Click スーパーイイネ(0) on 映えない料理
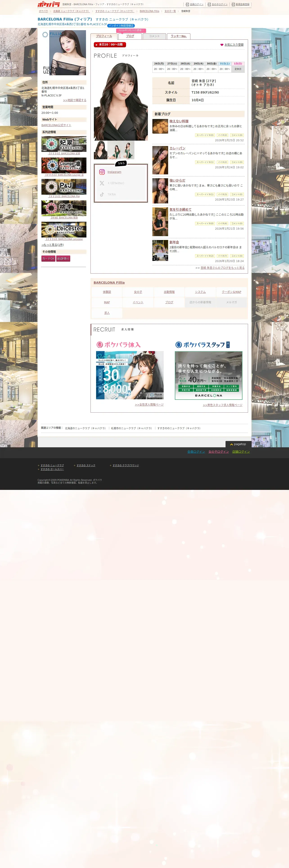 205,135
